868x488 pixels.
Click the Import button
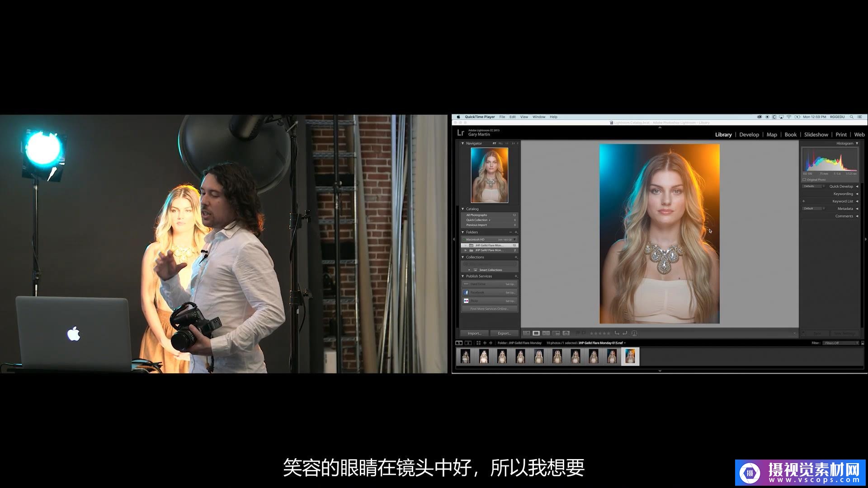click(x=474, y=333)
